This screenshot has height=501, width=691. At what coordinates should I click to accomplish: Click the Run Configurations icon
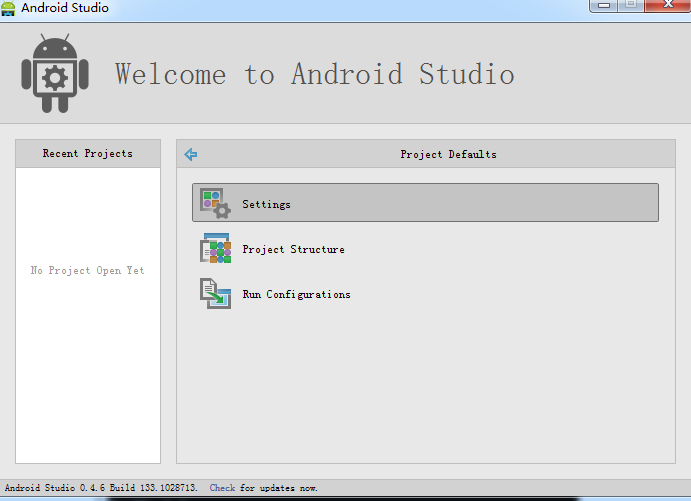tap(215, 293)
